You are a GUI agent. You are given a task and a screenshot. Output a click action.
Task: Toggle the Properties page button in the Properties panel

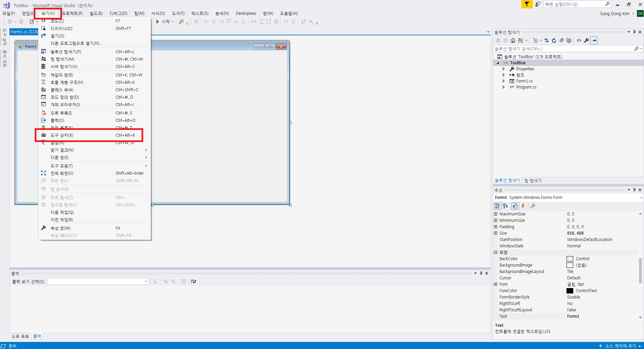click(x=515, y=206)
